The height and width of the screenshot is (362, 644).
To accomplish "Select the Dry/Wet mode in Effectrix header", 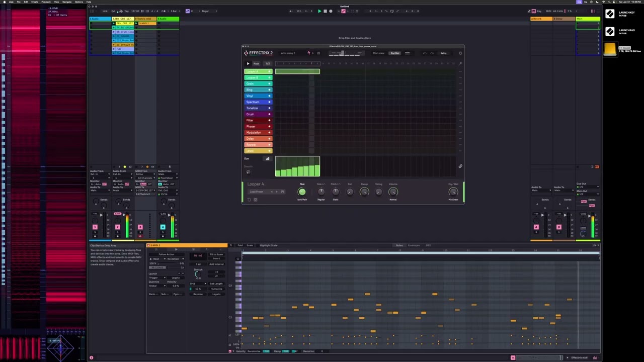I will (x=395, y=53).
